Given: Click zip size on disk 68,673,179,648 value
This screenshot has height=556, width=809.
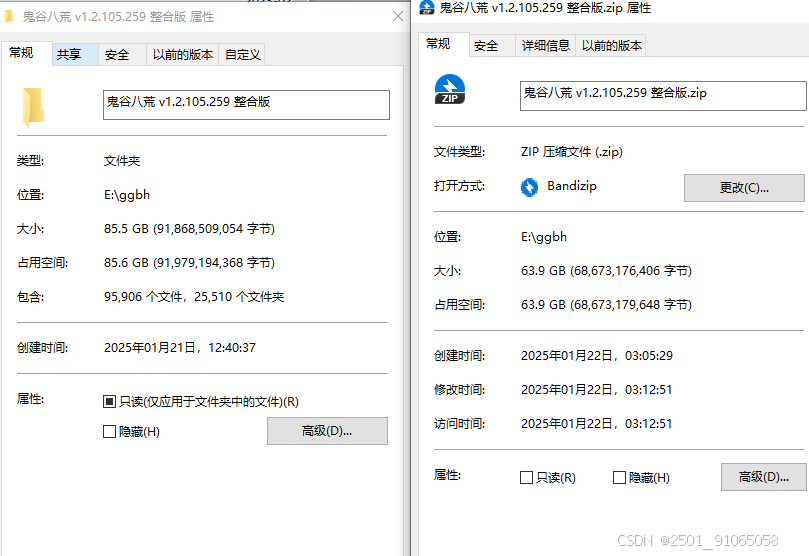Looking at the screenshot, I should coord(606,305).
